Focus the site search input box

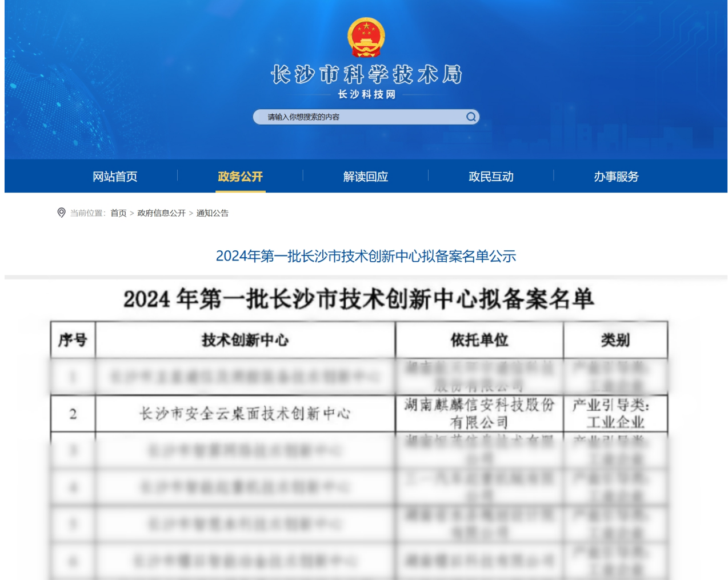pos(360,117)
